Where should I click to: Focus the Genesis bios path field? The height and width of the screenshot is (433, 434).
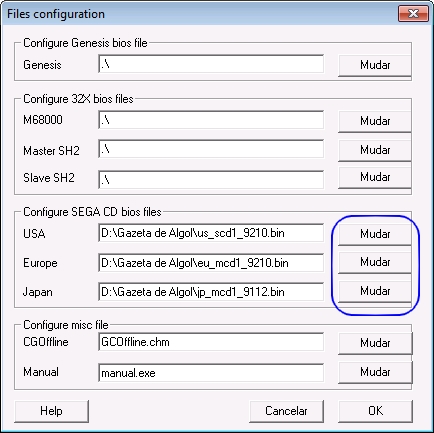click(x=211, y=64)
